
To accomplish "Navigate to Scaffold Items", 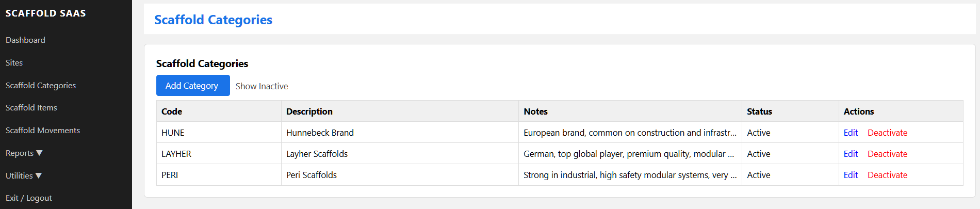I will [x=31, y=107].
